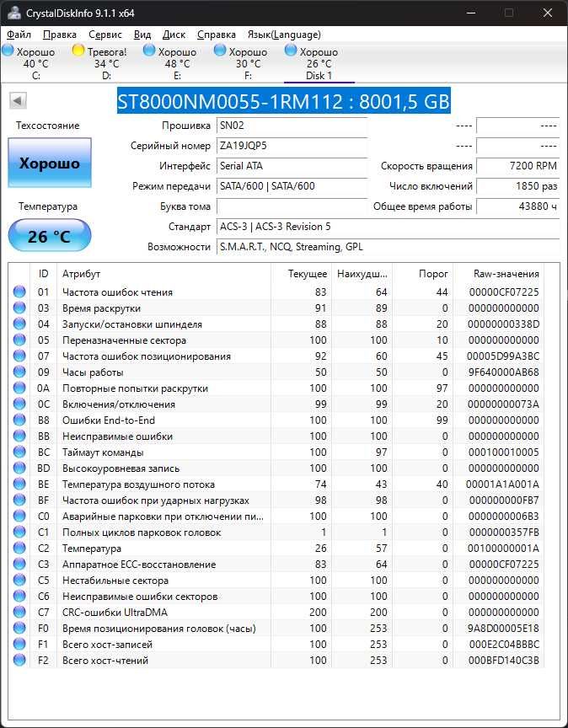
Task: Click status icon of attribute F0 row
Action: point(19,629)
